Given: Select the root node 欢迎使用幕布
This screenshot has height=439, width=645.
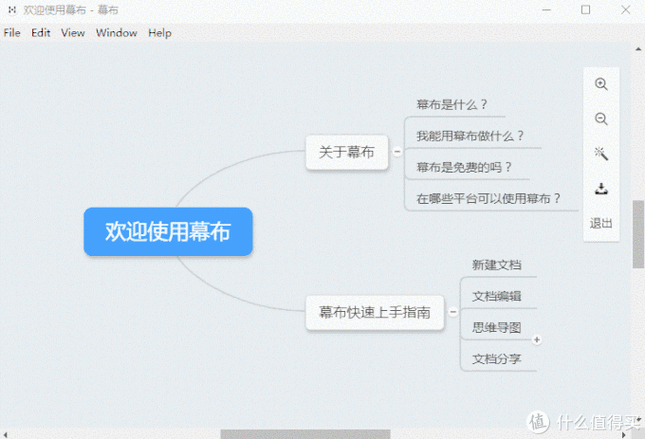Looking at the screenshot, I should click(x=168, y=232).
